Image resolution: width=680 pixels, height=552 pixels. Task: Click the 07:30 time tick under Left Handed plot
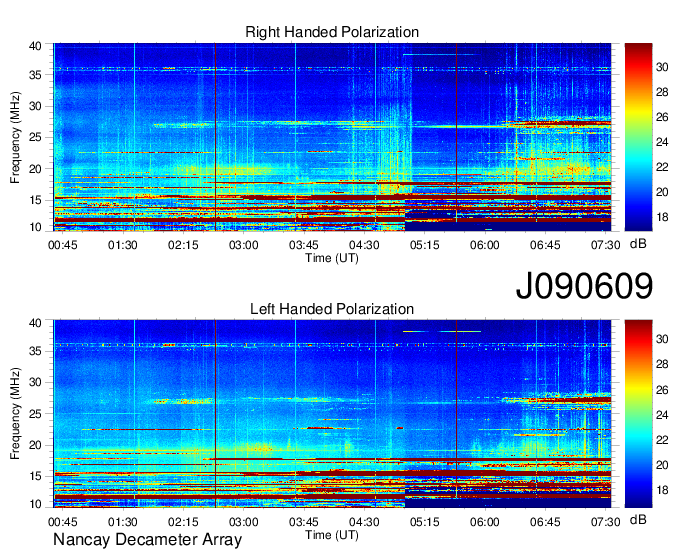[x=605, y=522]
